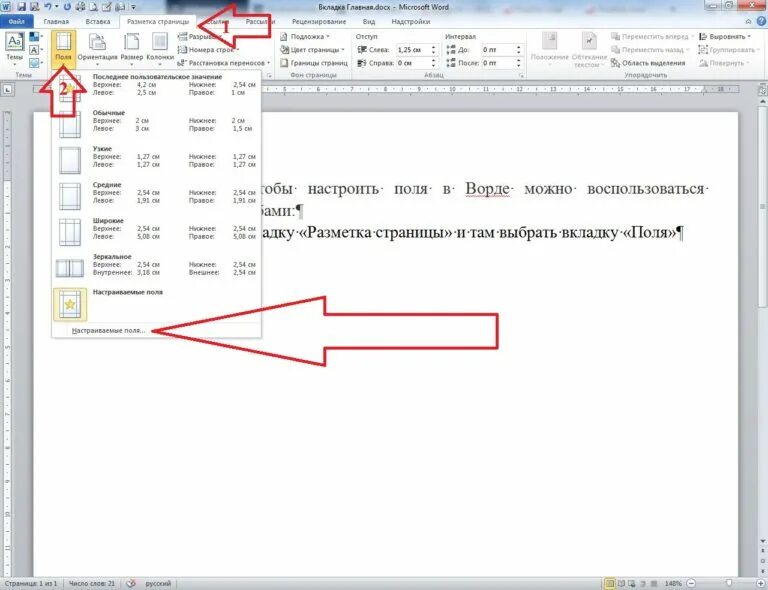Switch to Draft view icon

click(x=654, y=583)
